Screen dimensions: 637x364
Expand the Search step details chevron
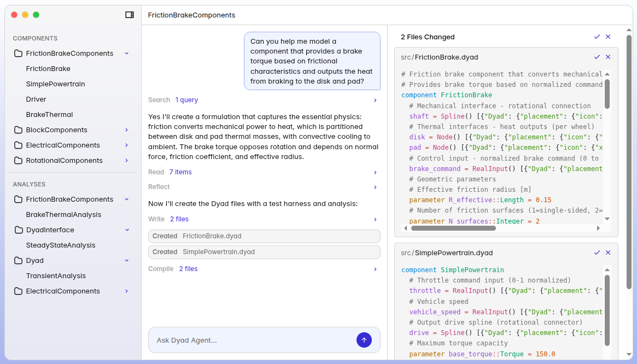376,100
